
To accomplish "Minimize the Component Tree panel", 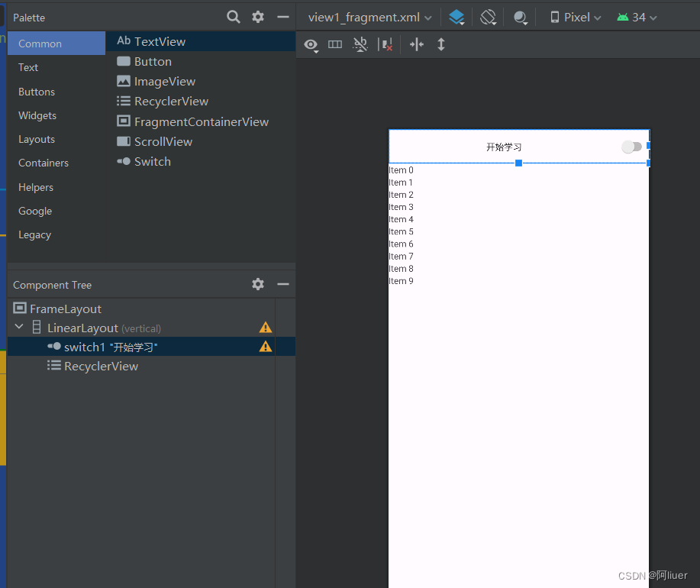I will tap(283, 284).
